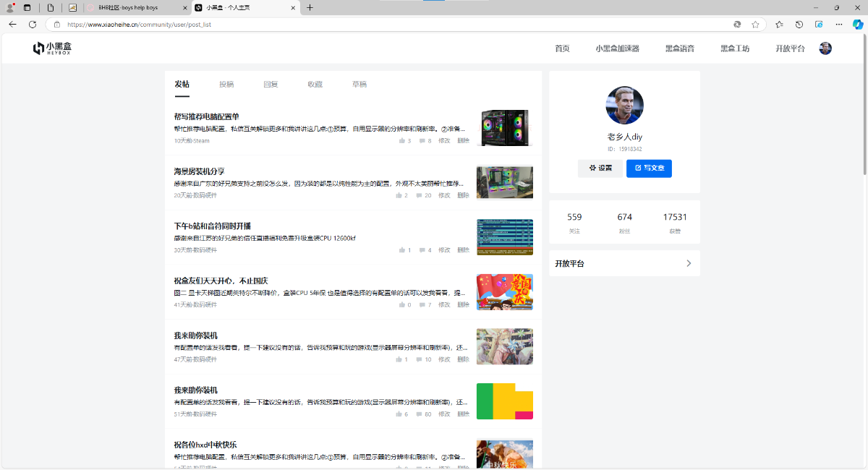
Task: Switch to BH6社区 boys help boys tab
Action: pyautogui.click(x=136, y=7)
